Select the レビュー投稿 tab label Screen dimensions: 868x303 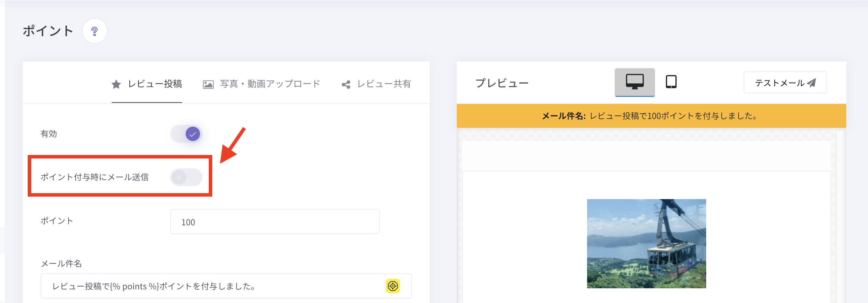click(155, 84)
